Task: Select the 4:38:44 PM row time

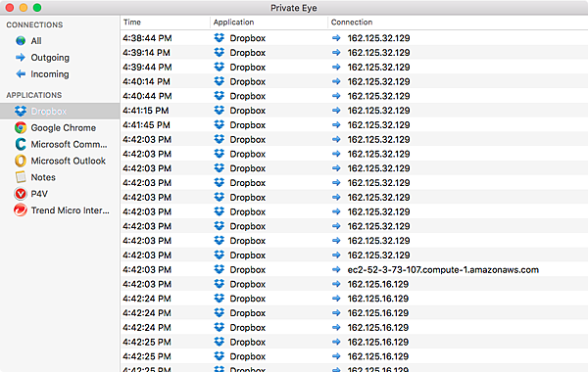Action: (147, 38)
